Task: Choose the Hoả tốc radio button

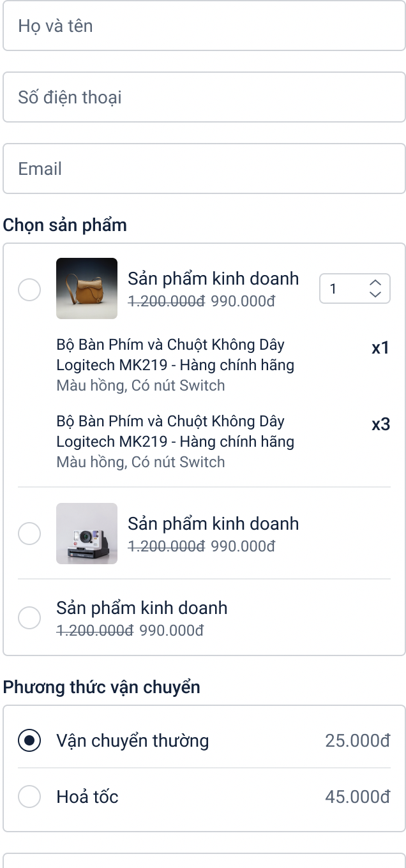Action: (x=29, y=797)
